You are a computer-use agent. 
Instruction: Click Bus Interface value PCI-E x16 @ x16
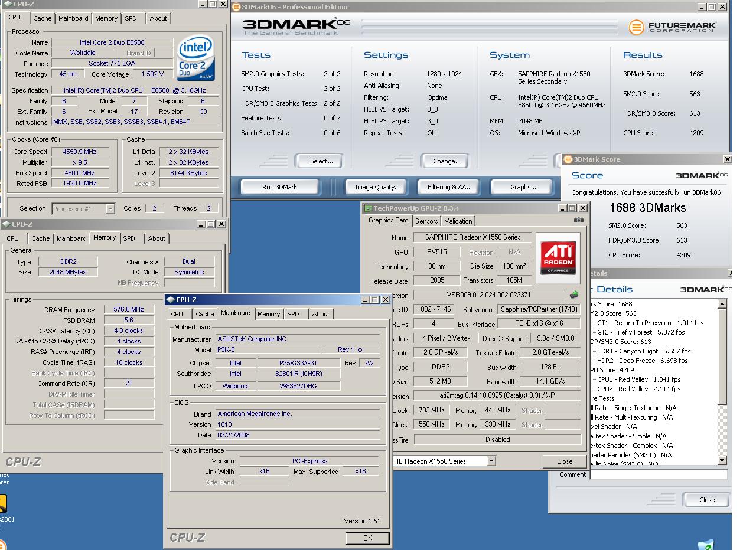coord(539,323)
